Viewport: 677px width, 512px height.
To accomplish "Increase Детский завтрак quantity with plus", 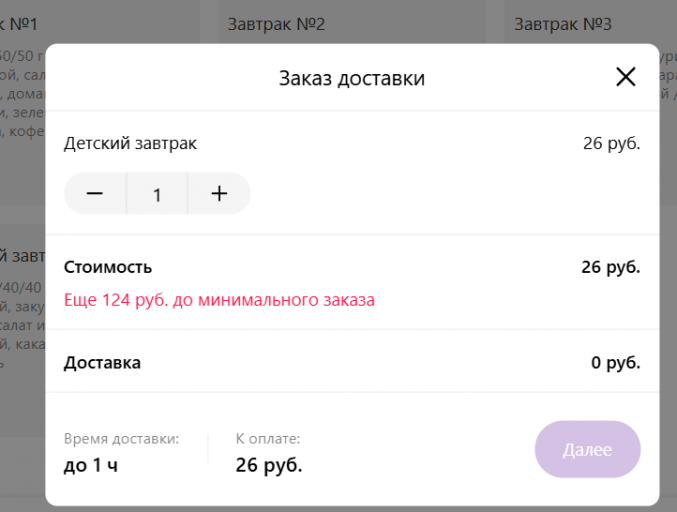I will pos(219,193).
